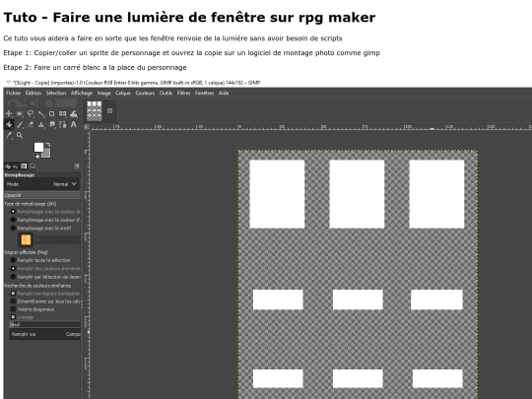The width and height of the screenshot is (532, 399).
Task: Open the Image menu
Action: (103, 93)
